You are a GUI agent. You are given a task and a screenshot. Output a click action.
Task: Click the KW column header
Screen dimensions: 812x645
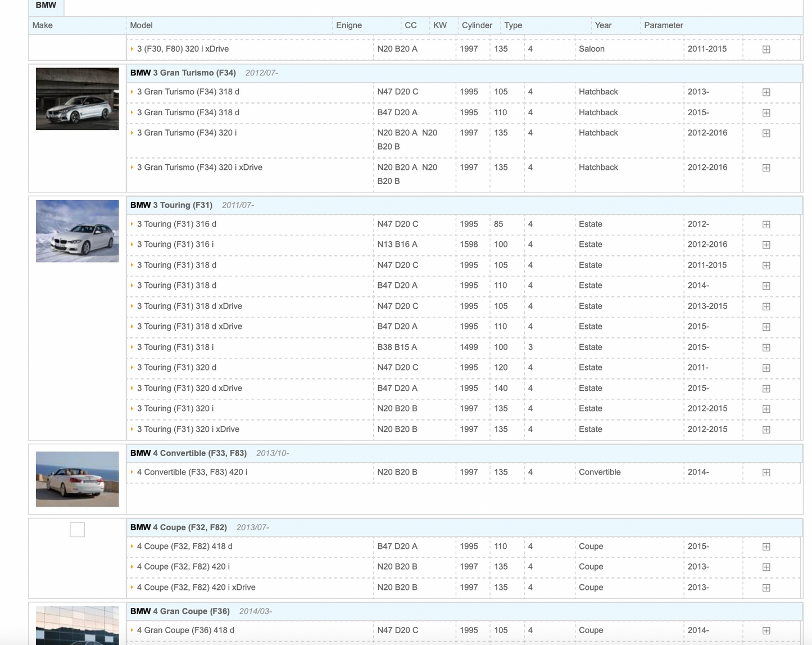click(x=440, y=25)
